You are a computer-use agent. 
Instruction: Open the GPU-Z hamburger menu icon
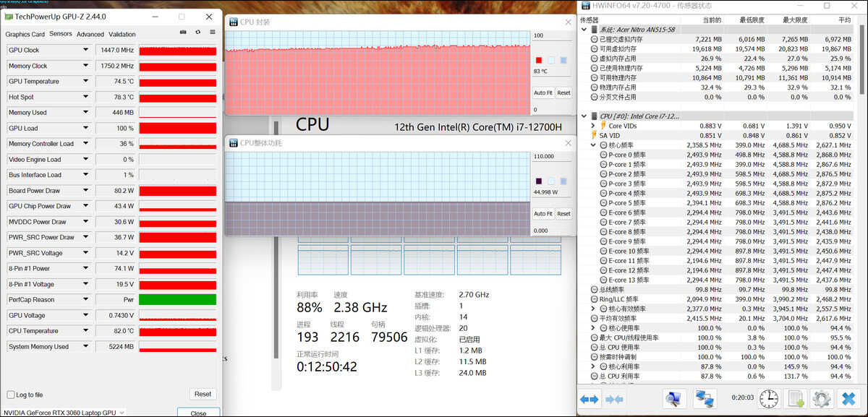(x=213, y=33)
